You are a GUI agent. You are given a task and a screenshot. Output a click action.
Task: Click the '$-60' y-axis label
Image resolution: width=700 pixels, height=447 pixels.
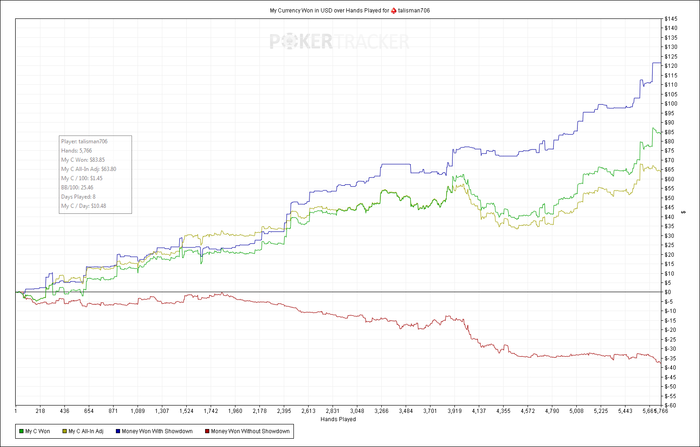(671, 405)
